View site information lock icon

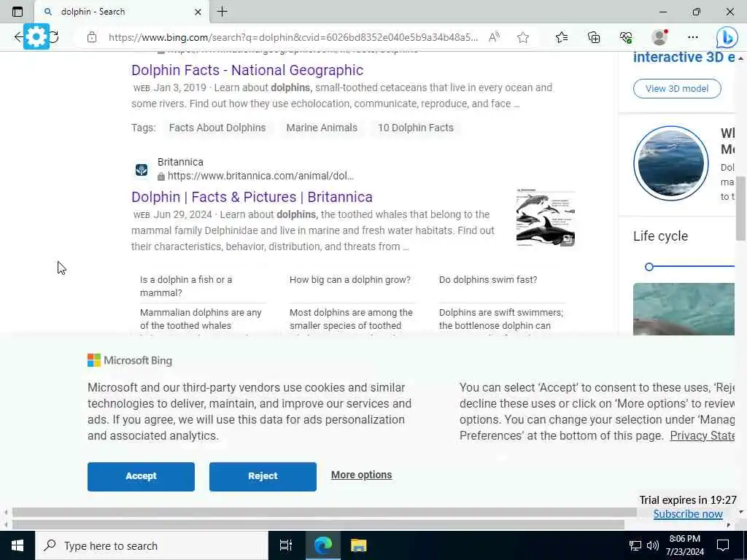tap(91, 37)
